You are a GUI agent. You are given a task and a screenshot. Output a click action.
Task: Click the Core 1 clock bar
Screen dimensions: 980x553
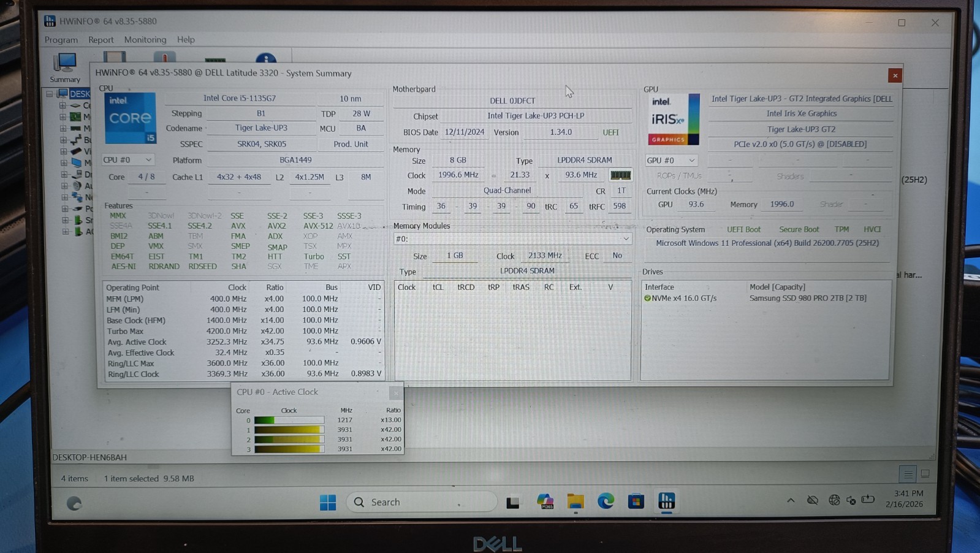(x=289, y=430)
